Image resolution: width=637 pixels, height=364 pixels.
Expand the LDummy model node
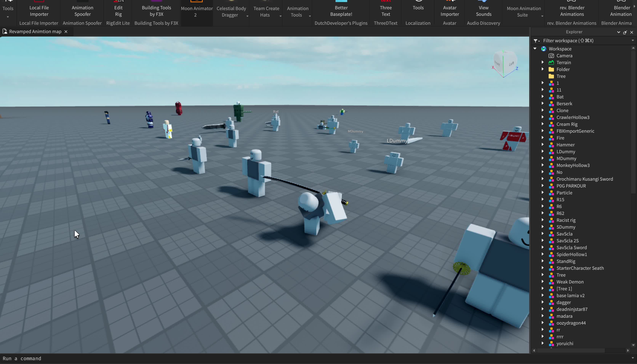coord(543,152)
